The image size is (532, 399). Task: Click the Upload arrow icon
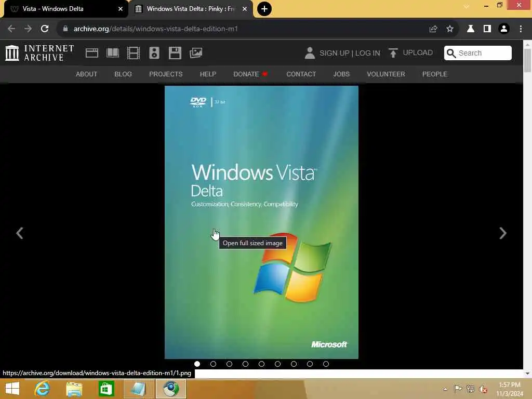click(393, 53)
